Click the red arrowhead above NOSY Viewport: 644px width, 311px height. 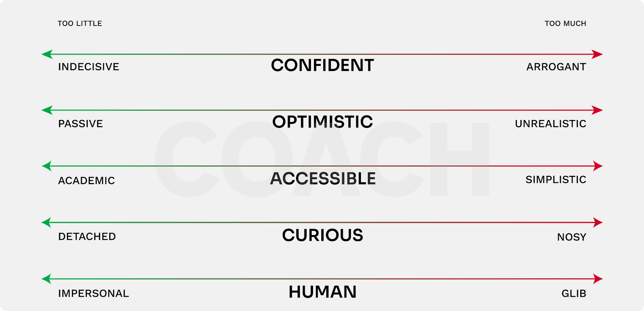coord(597,222)
